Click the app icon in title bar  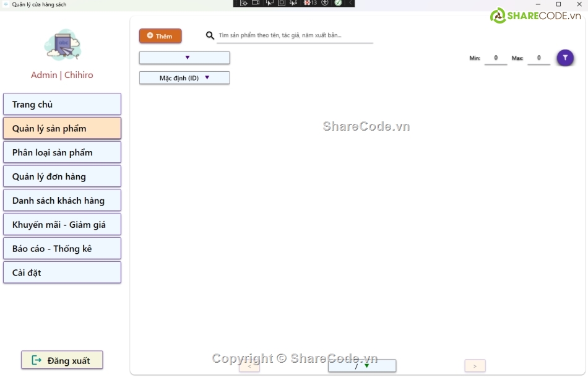pos(6,4)
